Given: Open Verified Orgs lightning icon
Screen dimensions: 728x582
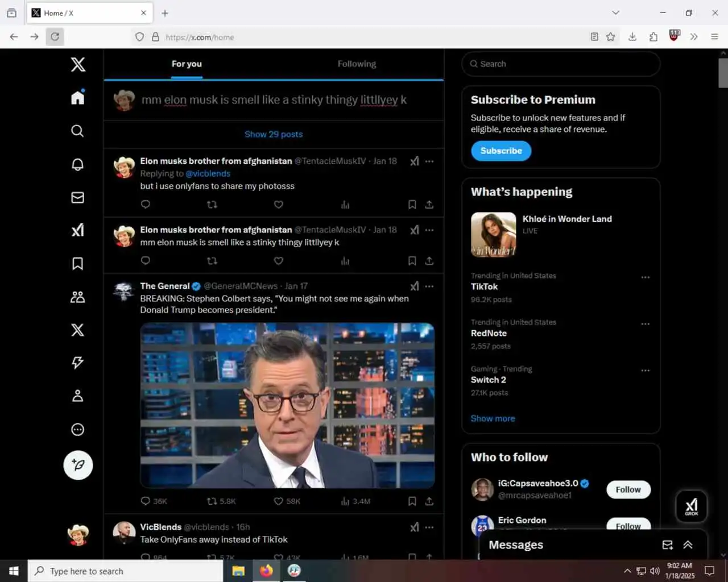Looking at the screenshot, I should (x=78, y=363).
